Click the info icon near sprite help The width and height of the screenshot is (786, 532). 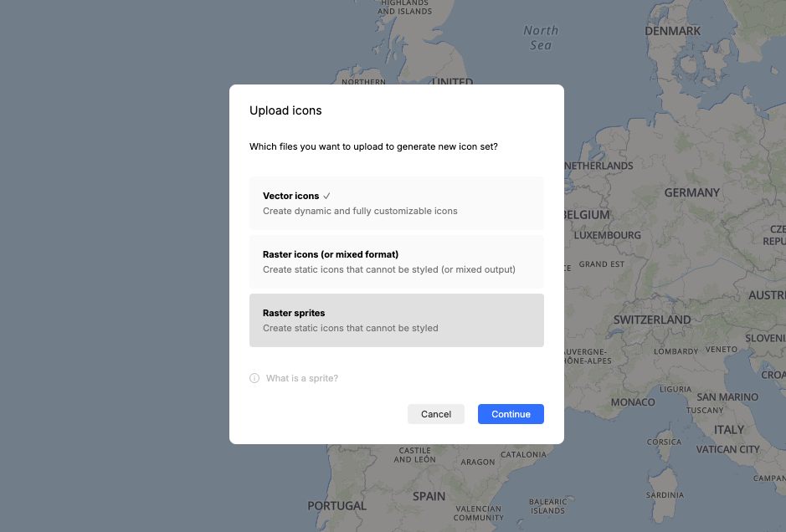click(x=254, y=378)
